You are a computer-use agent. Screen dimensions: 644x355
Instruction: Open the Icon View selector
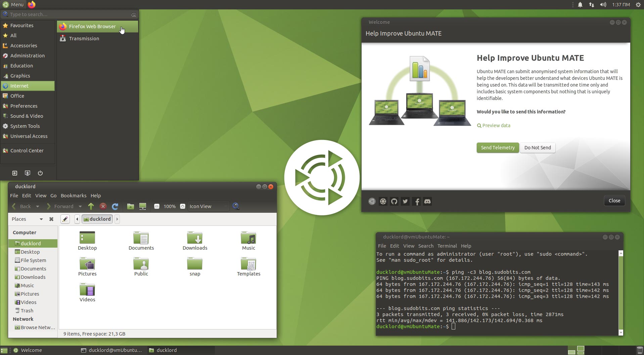point(208,206)
